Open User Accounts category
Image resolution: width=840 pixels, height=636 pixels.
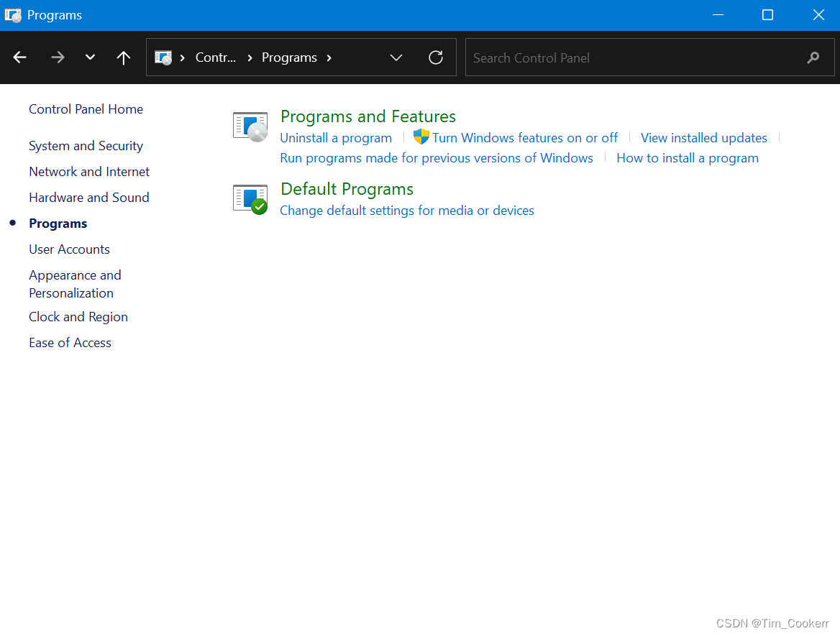click(69, 249)
